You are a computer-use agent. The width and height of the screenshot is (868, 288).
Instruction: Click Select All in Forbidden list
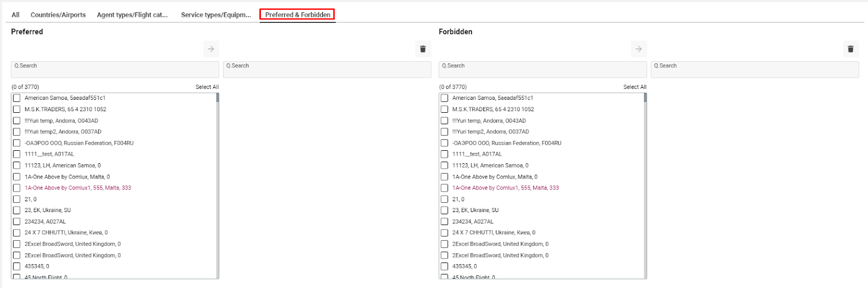click(x=634, y=87)
